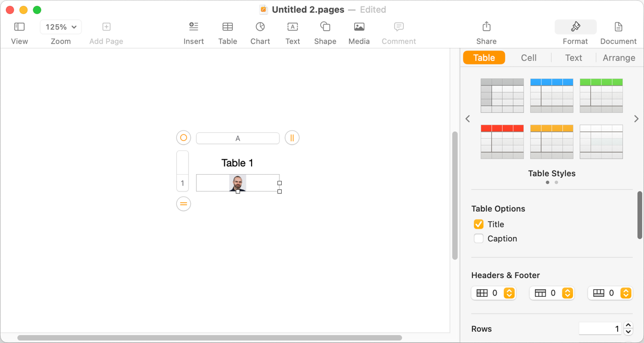Screen dimensions: 644x343
Task: Switch to the Cell tab
Action: (x=528, y=58)
